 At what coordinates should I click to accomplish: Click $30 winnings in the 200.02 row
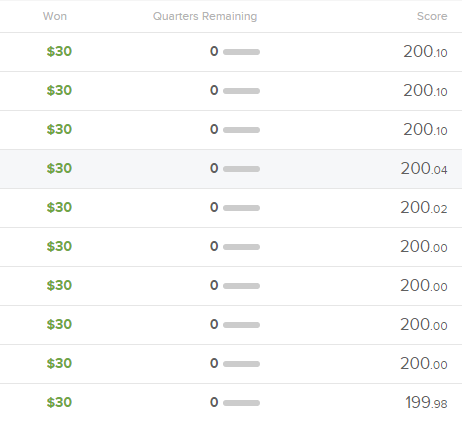coord(59,207)
